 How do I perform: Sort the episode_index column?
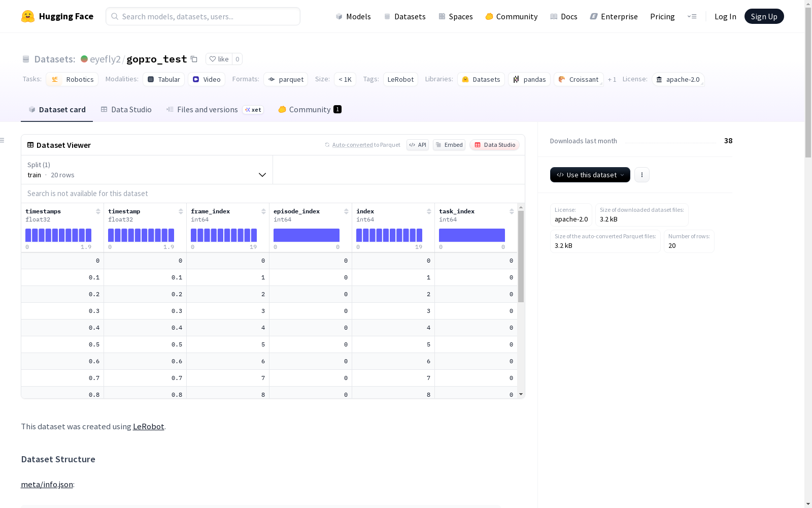point(346,211)
